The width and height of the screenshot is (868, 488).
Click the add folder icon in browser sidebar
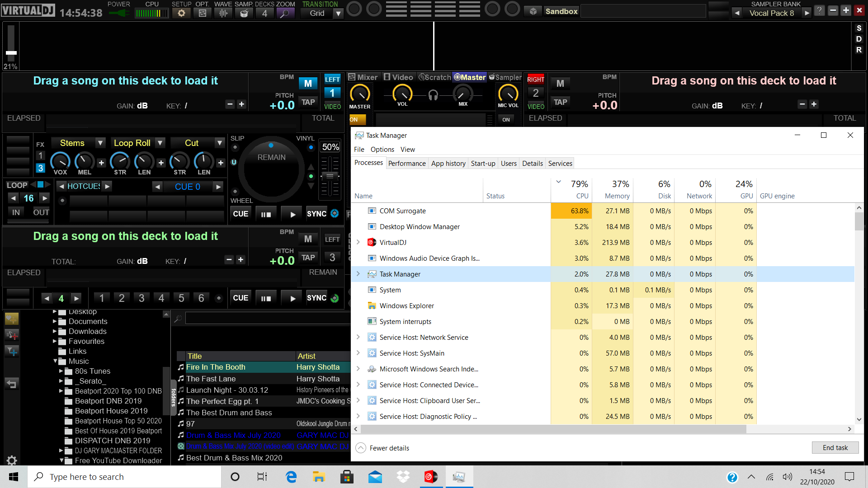pos(12,319)
